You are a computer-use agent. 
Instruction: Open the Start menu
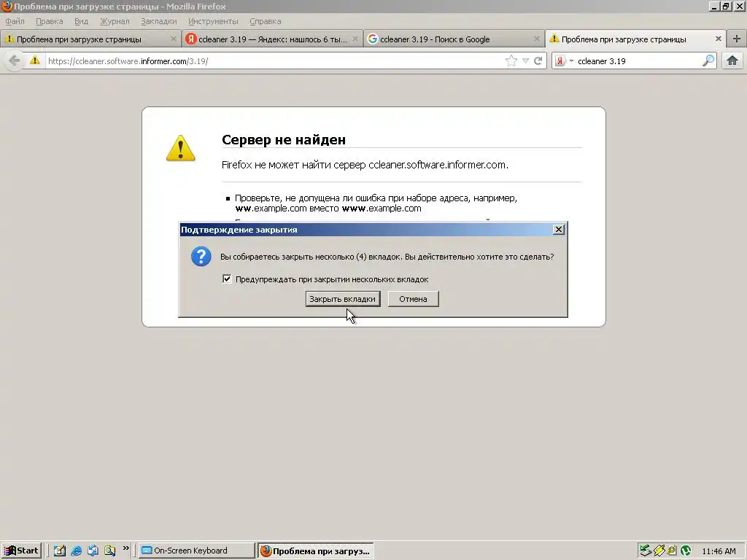point(21,551)
